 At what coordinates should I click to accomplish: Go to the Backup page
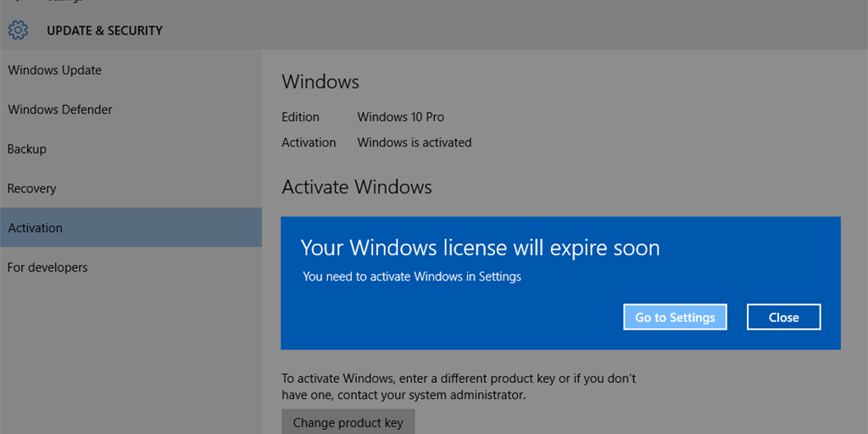[x=27, y=149]
